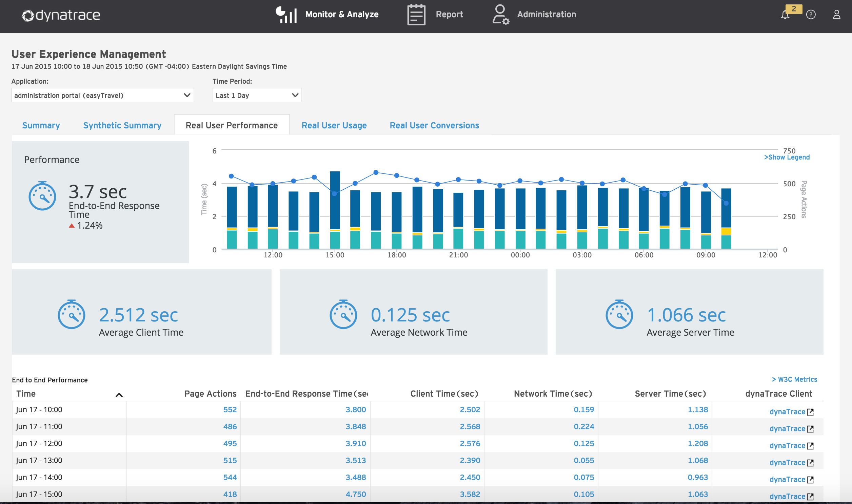852x504 pixels.
Task: Click red up triangle near 1.24%
Action: coord(72,226)
